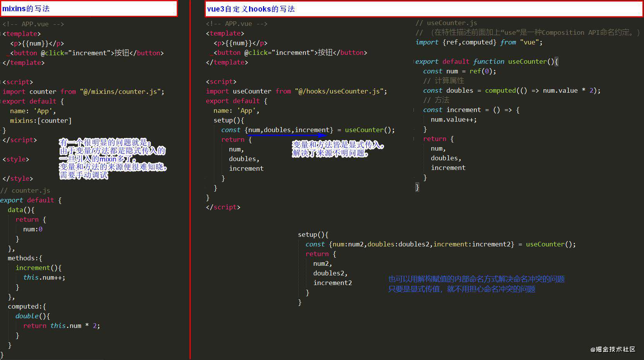
Task: Click the opening '<style>' tag
Action: pos(16,159)
